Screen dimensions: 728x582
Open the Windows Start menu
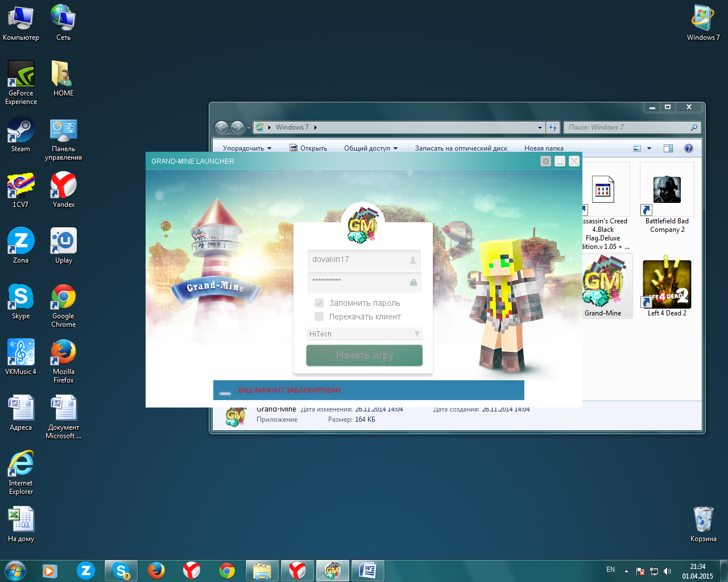[15, 570]
